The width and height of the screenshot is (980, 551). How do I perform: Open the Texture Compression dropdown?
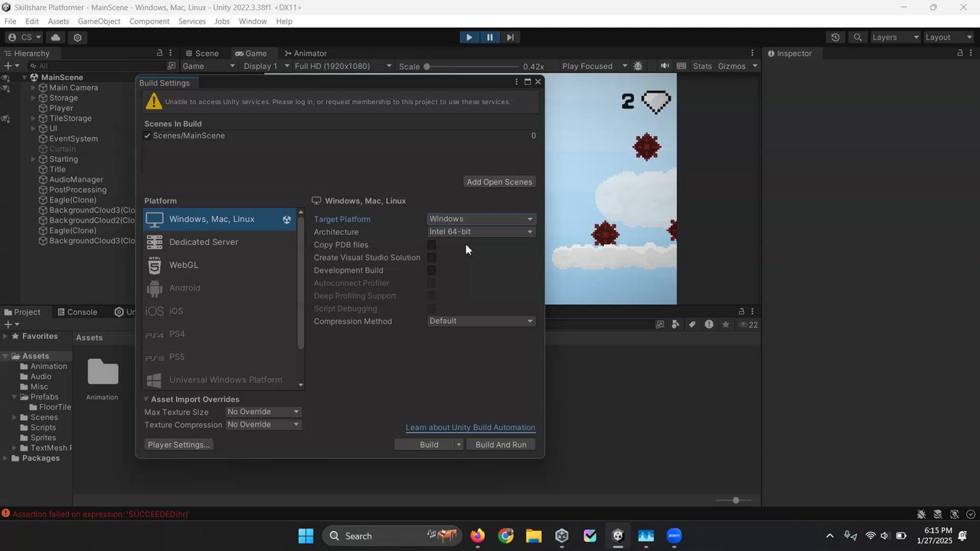[x=263, y=425]
